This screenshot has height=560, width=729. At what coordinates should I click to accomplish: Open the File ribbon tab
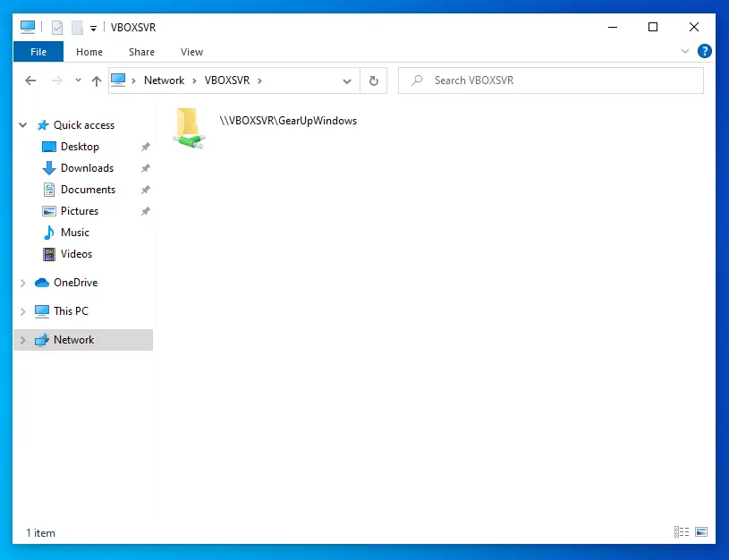point(38,52)
